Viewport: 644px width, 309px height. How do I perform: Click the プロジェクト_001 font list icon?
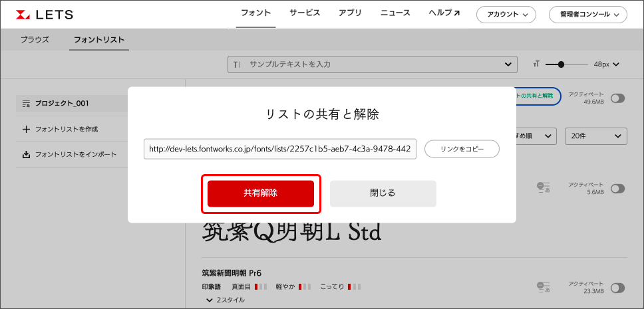26,104
